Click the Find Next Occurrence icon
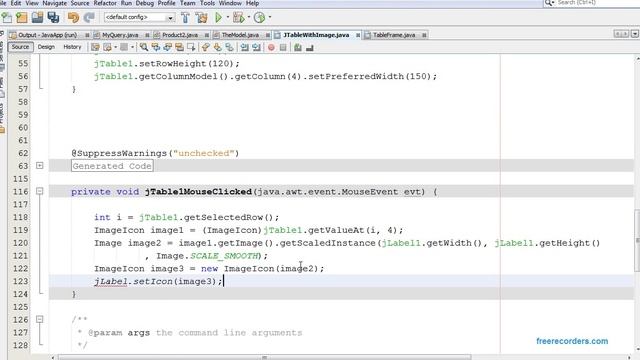The height and width of the screenshot is (360, 640). pyautogui.click(x=167, y=47)
